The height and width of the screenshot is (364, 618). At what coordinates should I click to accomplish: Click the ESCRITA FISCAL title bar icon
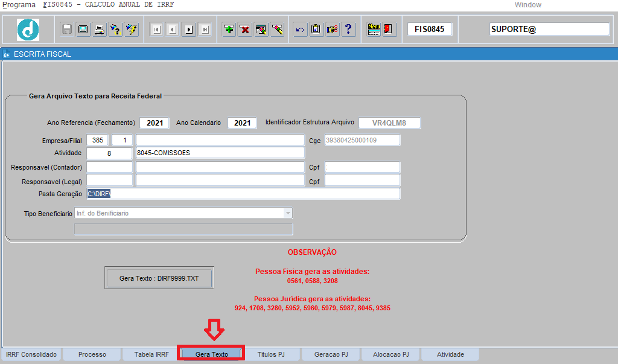[6, 54]
